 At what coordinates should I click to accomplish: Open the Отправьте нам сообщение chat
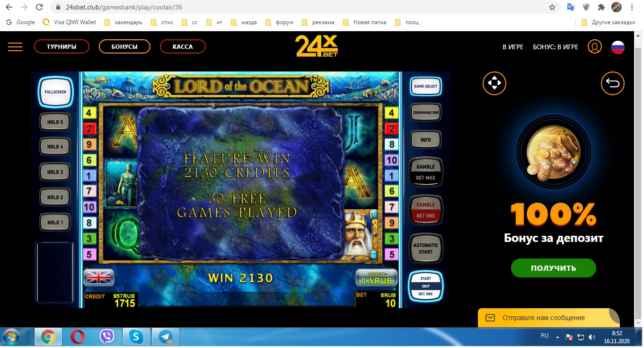pyautogui.click(x=548, y=318)
